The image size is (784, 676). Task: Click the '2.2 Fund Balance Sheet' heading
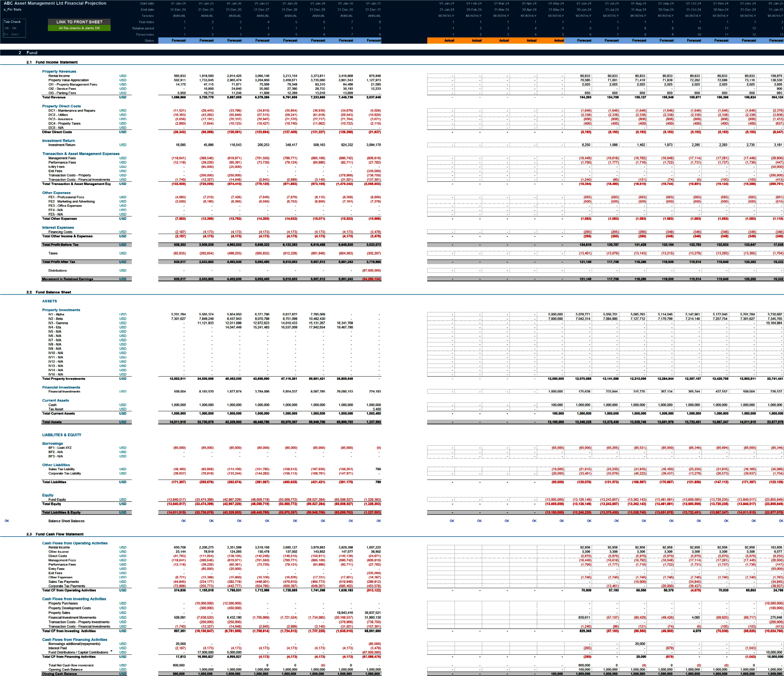pyautogui.click(x=49, y=292)
